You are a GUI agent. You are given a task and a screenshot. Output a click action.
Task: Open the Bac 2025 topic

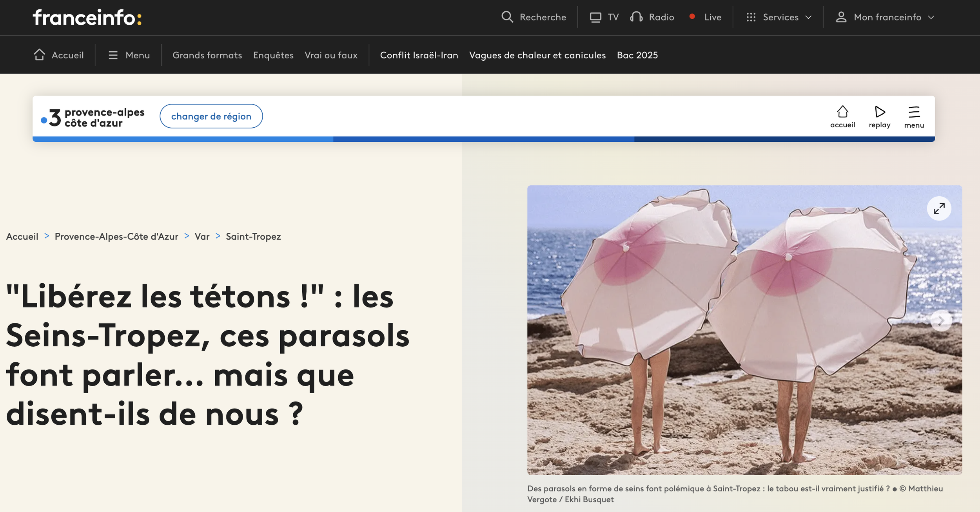coord(637,55)
